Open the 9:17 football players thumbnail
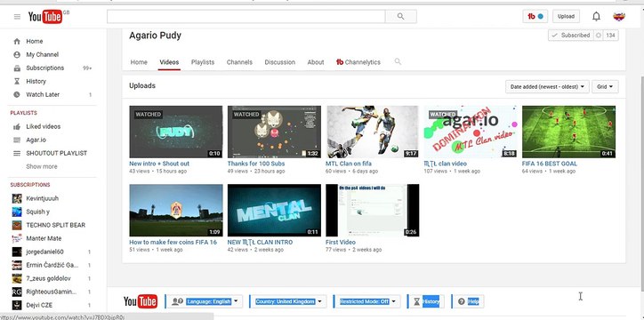 [372, 132]
